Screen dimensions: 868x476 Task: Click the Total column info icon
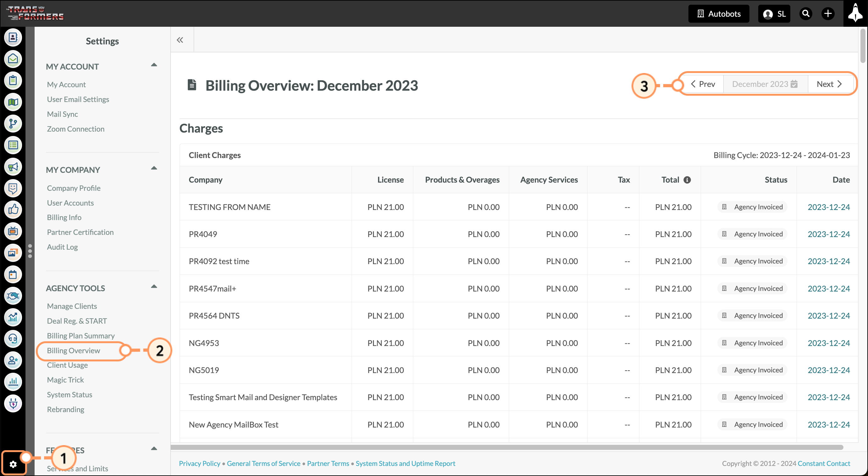click(687, 180)
